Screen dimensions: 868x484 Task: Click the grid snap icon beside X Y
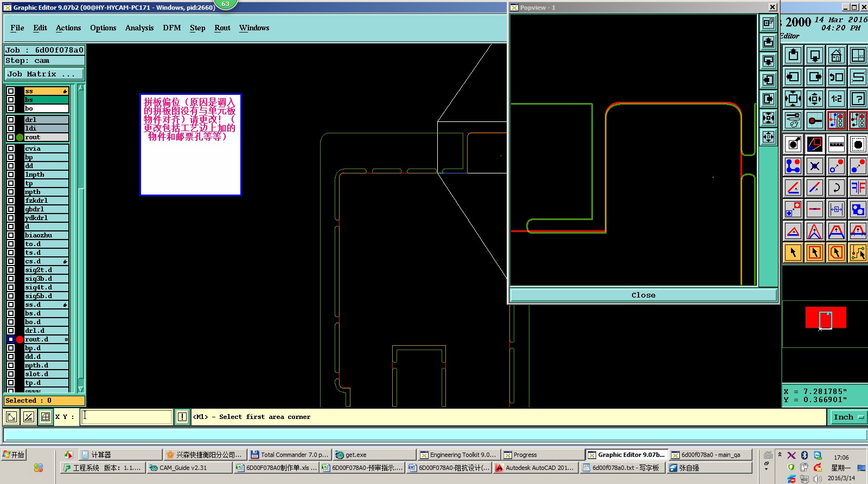[x=46, y=417]
